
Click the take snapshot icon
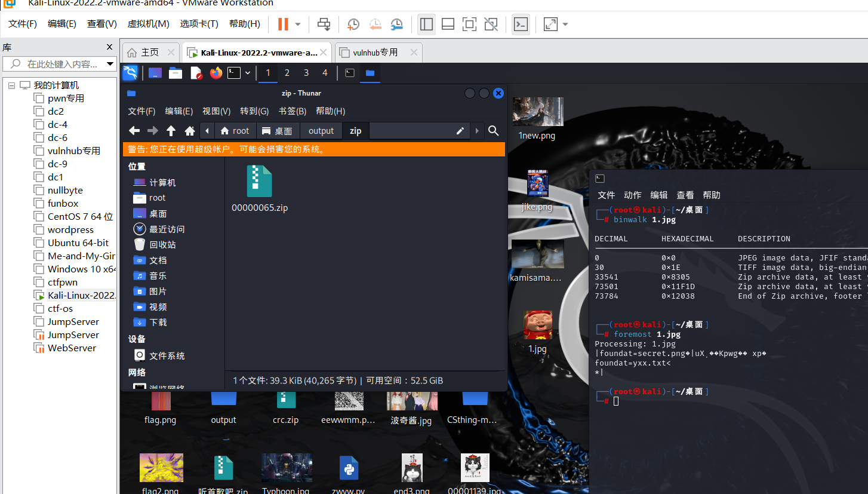[353, 24]
